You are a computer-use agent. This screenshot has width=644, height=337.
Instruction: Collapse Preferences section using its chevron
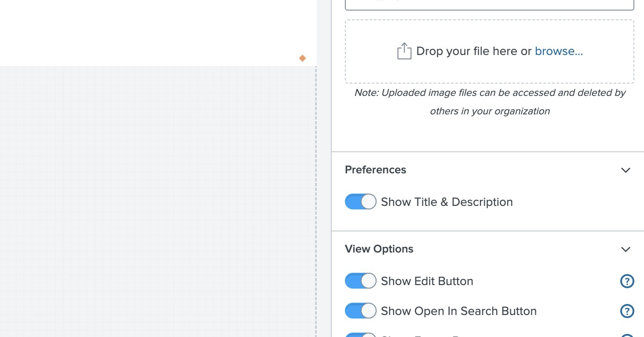tap(625, 170)
